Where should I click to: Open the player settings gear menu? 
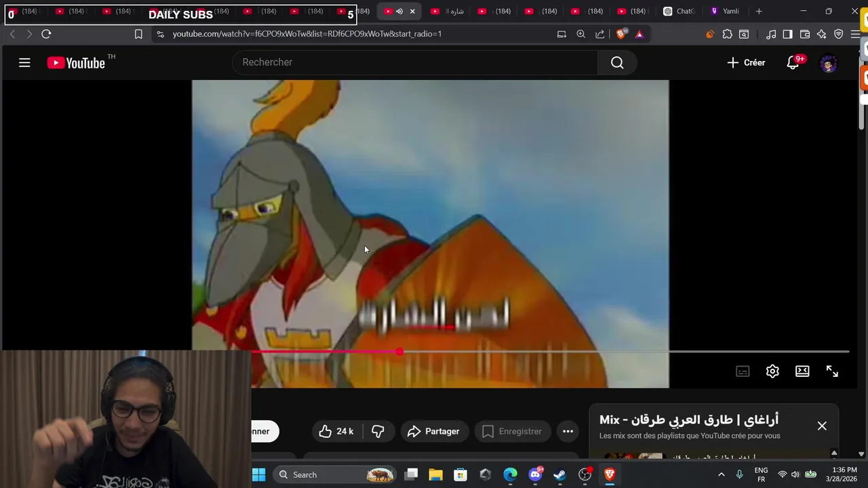[772, 371]
